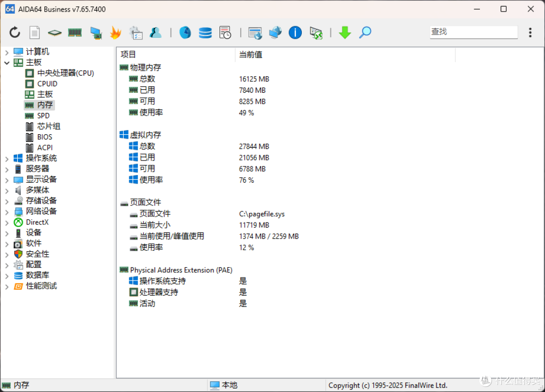Click the database stack toolbar icon
The width and height of the screenshot is (545, 392).
click(205, 33)
